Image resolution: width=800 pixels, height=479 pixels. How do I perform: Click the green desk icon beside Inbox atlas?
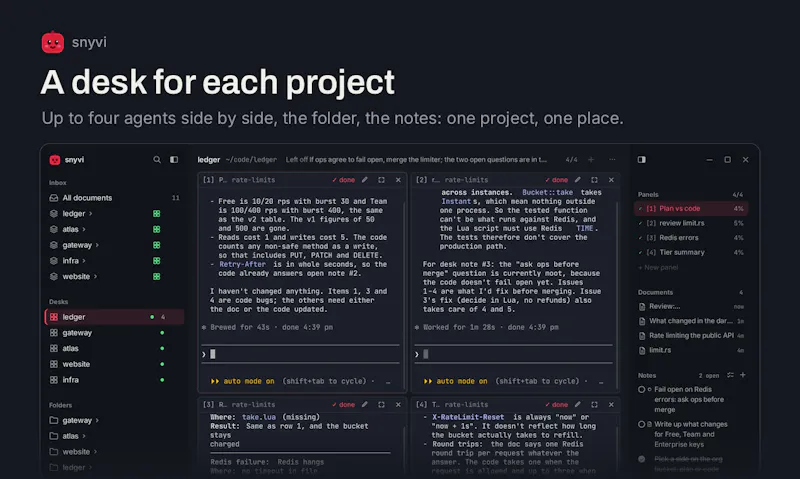(157, 230)
